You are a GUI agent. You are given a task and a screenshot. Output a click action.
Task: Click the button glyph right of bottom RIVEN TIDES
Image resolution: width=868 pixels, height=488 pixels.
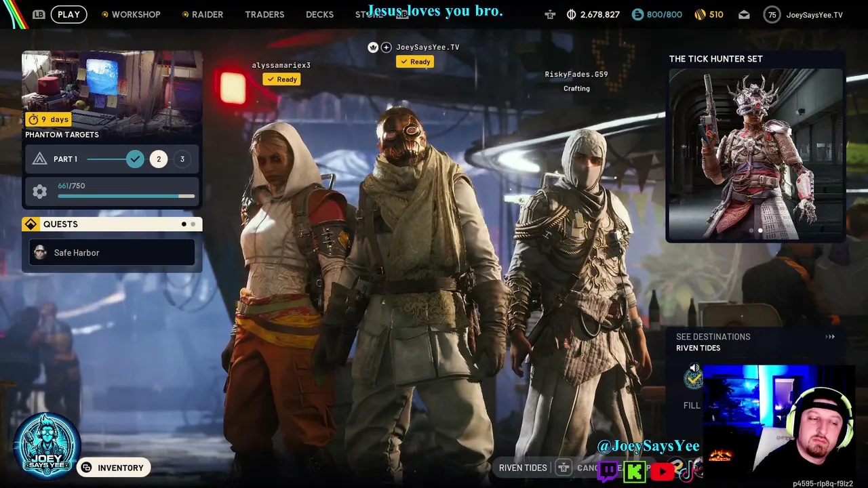point(563,468)
